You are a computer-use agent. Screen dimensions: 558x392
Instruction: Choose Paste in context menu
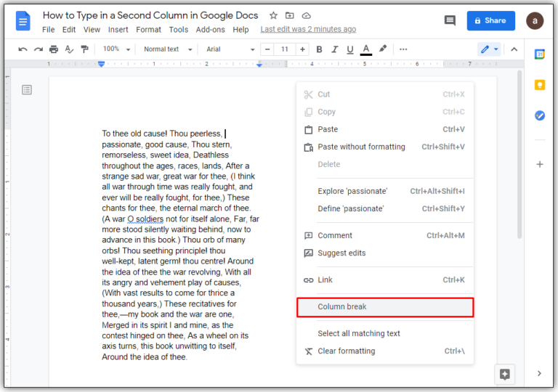(x=385, y=129)
